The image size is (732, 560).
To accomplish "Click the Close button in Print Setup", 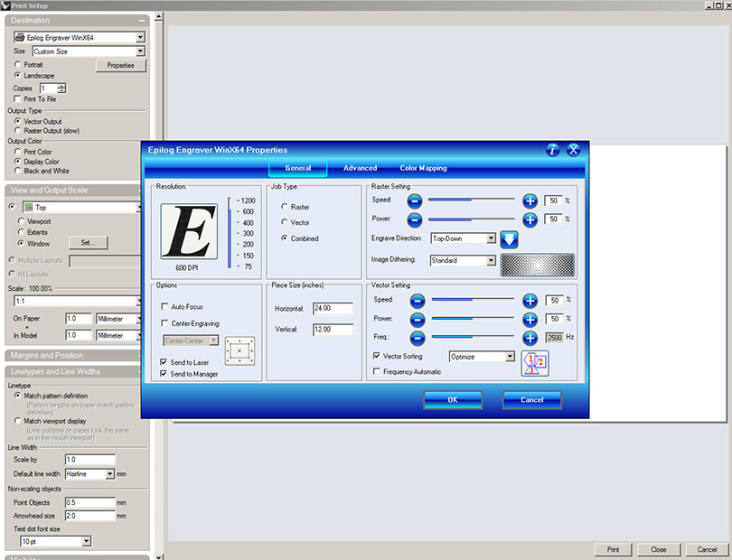I will [x=659, y=550].
